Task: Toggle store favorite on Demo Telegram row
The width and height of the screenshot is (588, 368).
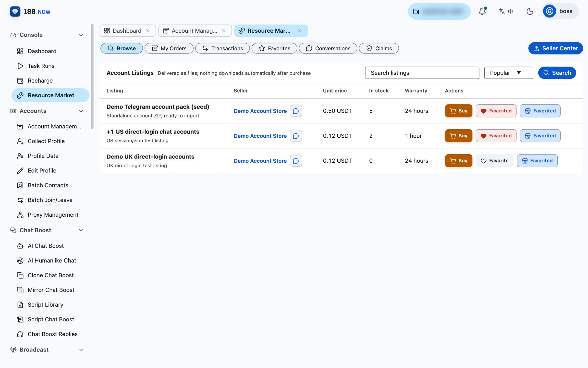Action: click(x=540, y=111)
